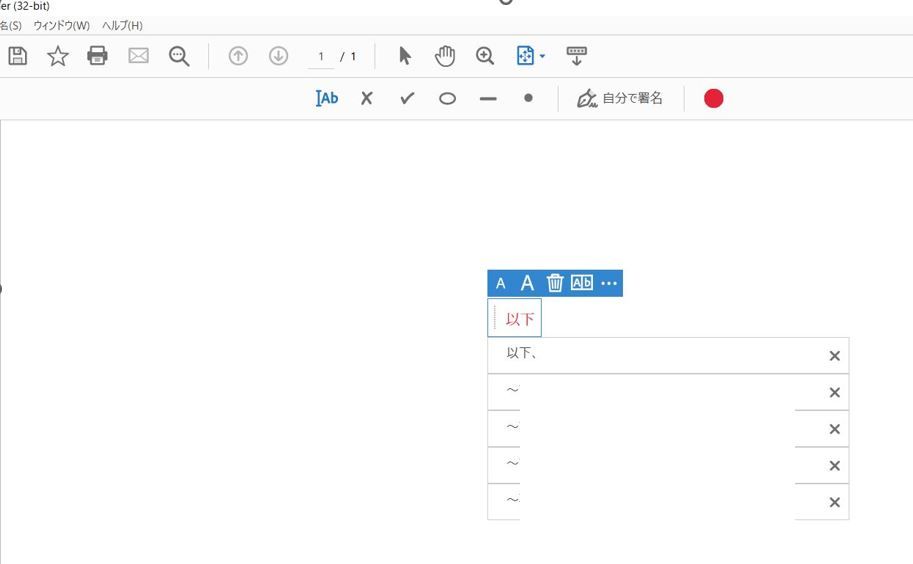Viewport: 913px width, 564px height.
Task: Activate the hand pan tool
Action: [445, 56]
